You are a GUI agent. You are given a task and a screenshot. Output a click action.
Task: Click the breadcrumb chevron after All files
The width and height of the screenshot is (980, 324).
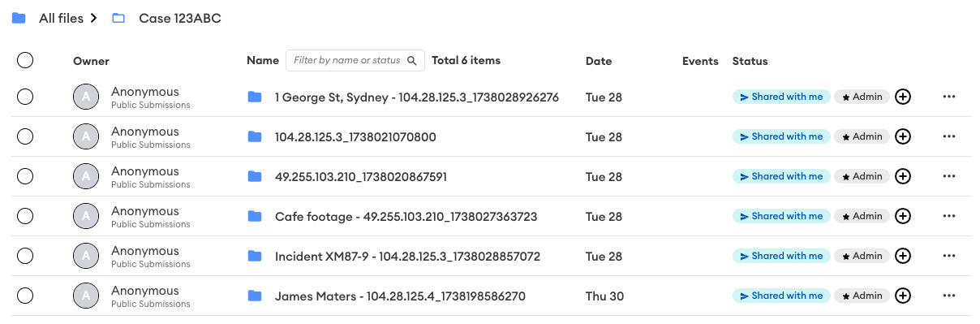[94, 18]
